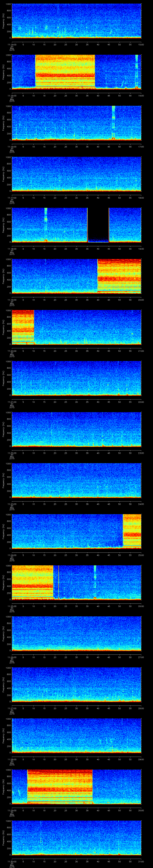Click the '11:14:00' start time label
Image resolution: width=153 pixels, height=868 pixels.
(x=12, y=44)
